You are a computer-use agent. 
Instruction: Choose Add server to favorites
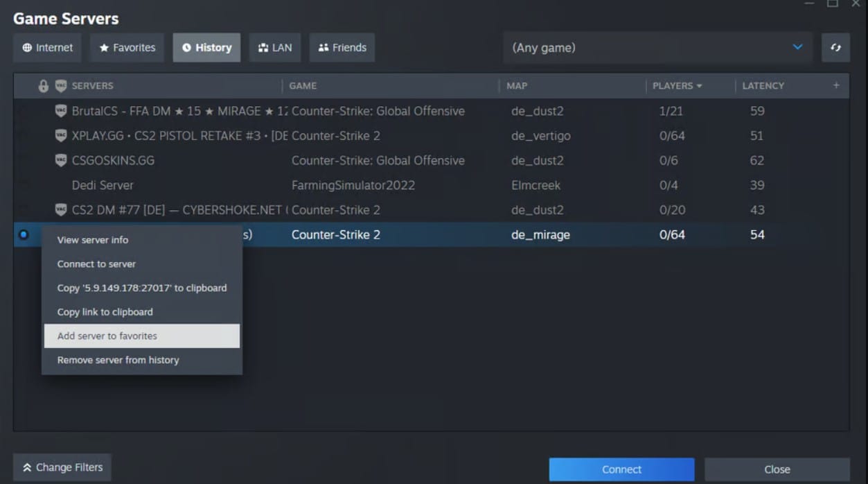(141, 336)
